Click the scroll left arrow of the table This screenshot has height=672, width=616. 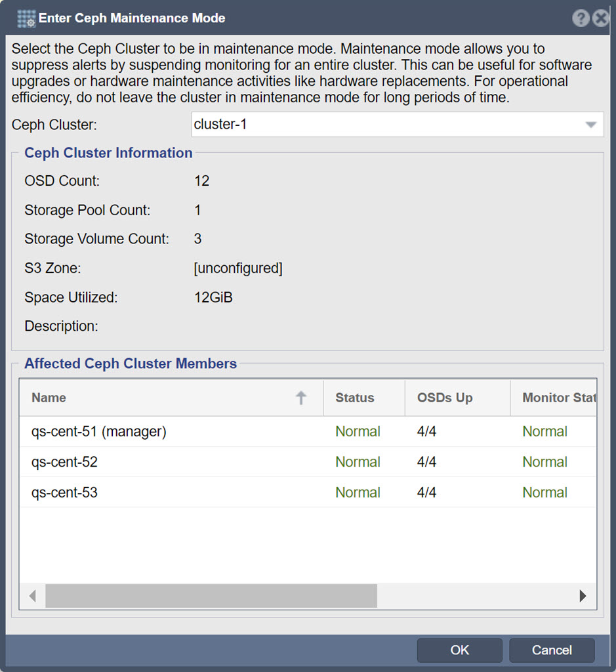33,596
